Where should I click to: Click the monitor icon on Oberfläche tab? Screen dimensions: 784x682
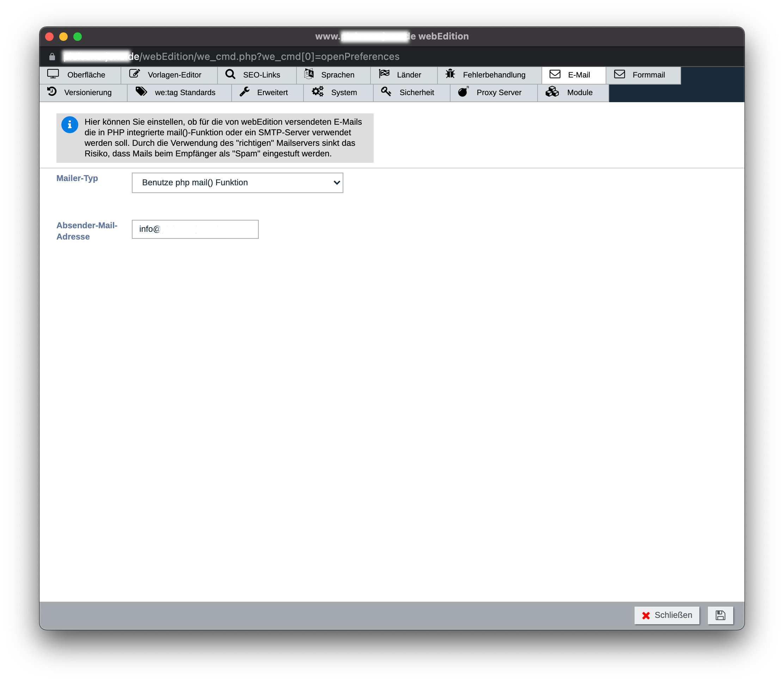(x=53, y=74)
